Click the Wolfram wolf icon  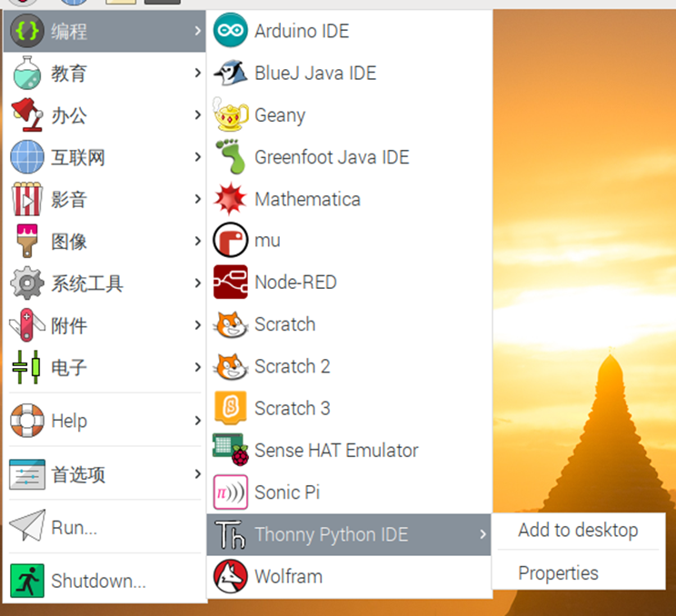230,576
